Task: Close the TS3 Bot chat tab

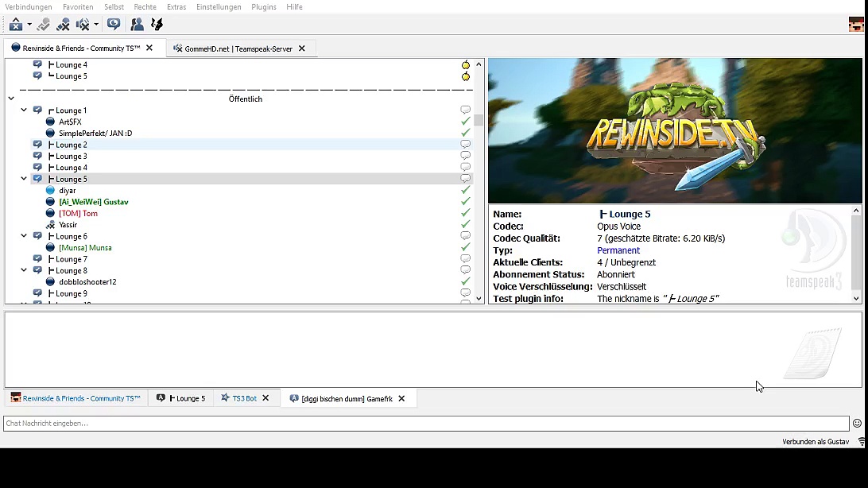Action: (x=265, y=398)
